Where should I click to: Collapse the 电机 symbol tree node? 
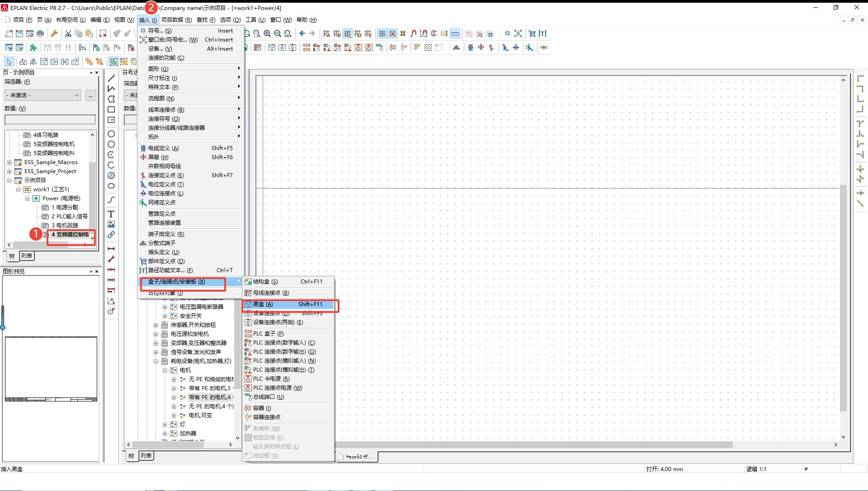(x=165, y=370)
